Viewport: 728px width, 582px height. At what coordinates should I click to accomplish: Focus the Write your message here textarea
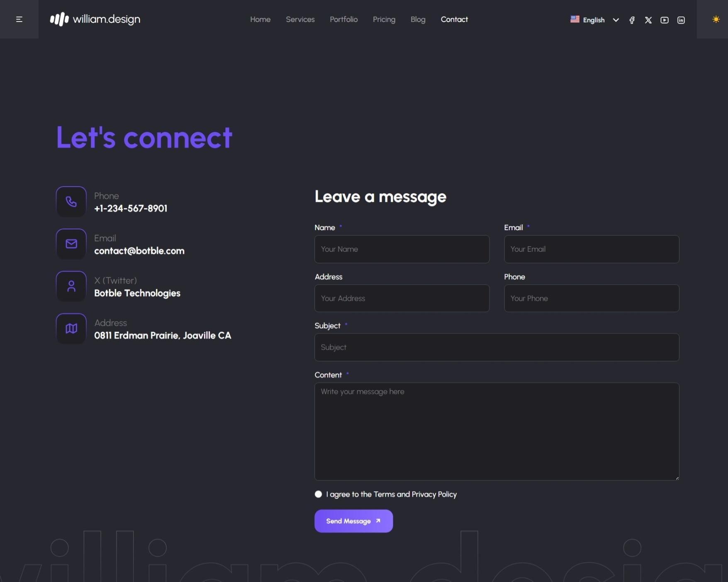(x=497, y=432)
